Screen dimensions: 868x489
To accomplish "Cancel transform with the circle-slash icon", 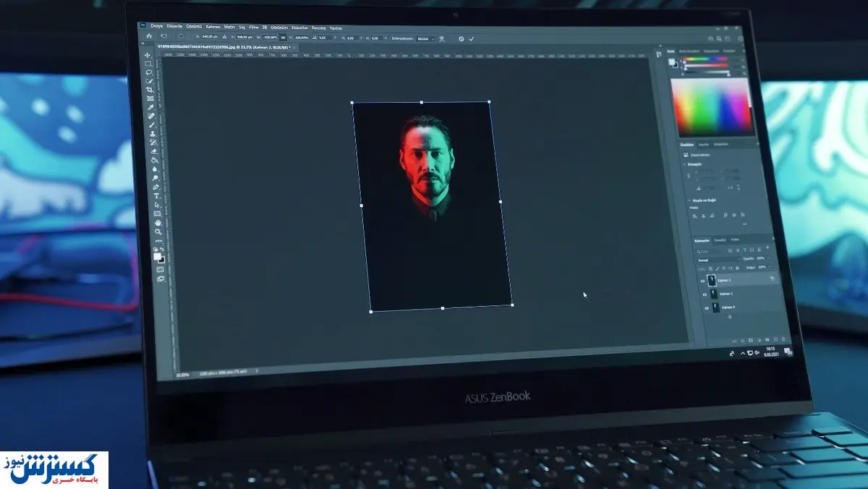I will tap(461, 38).
